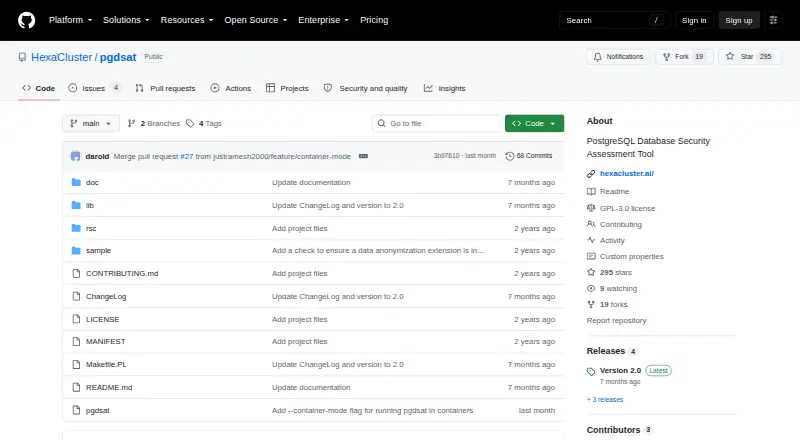Expand the Resources menu

point(187,20)
